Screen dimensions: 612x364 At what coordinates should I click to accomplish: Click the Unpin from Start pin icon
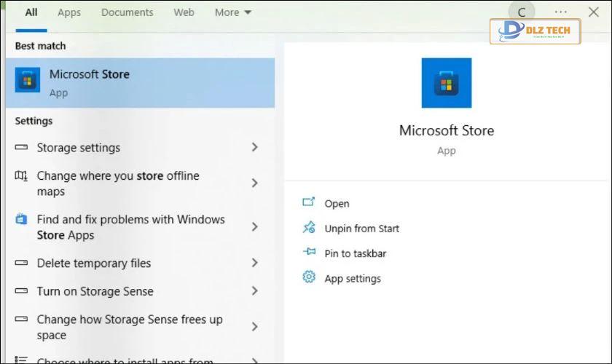308,227
